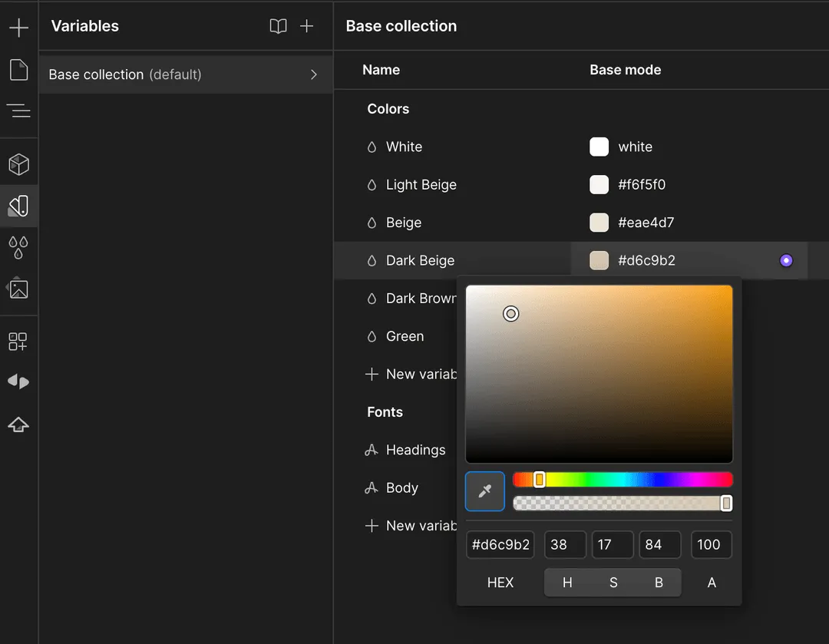
Task: Open the Apps grid-plus icon
Action: pos(18,342)
